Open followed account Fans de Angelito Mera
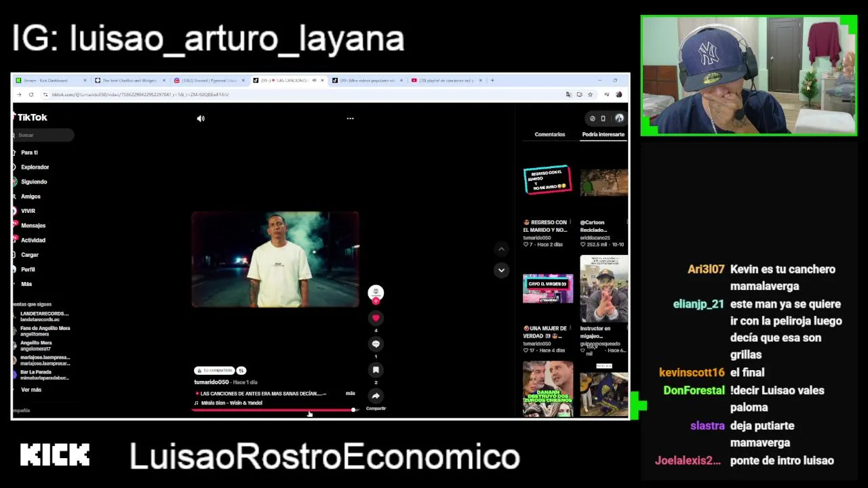Image resolution: width=868 pixels, height=488 pixels. (42, 331)
